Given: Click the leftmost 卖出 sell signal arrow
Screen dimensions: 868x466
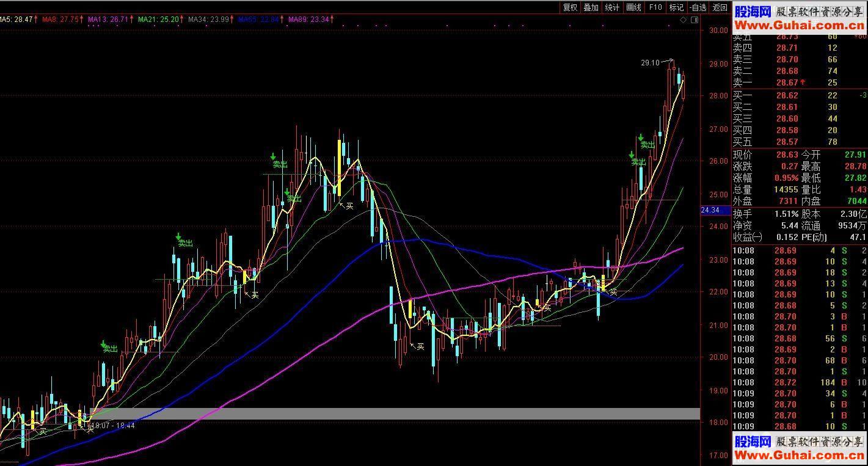Looking at the screenshot, I should click(x=104, y=344).
